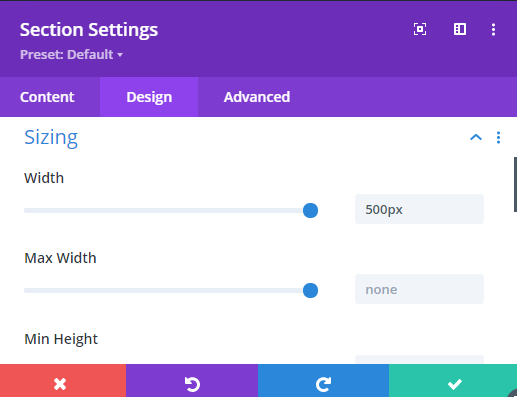Image resolution: width=517 pixels, height=397 pixels.
Task: Open the Section Settings three-dot menu
Action: pyautogui.click(x=493, y=29)
